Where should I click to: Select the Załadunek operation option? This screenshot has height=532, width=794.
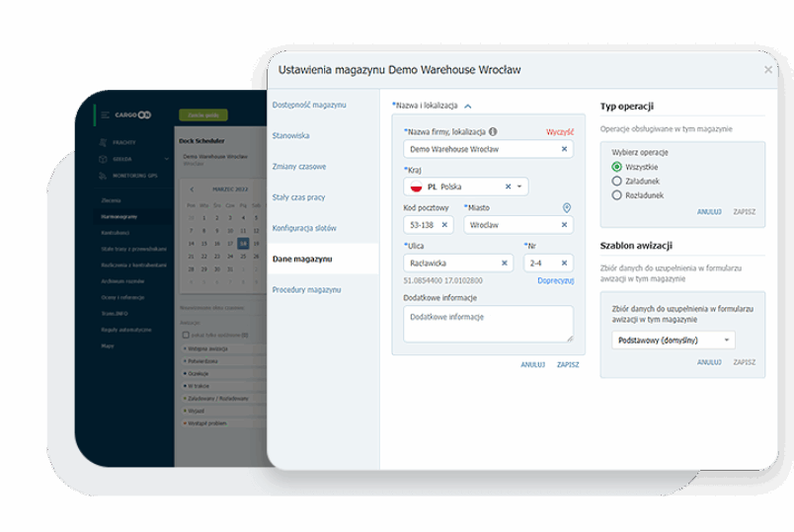click(x=617, y=181)
